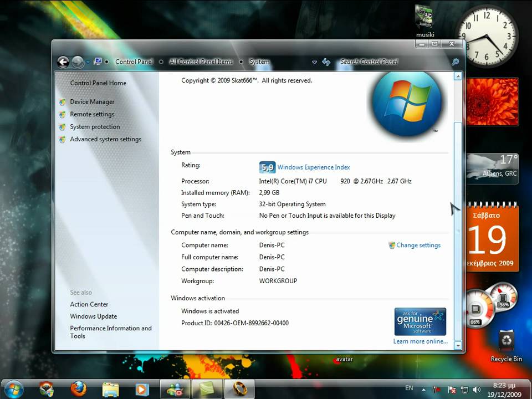Image resolution: width=532 pixels, height=399 pixels.
Task: Click the EN language indicator
Action: coord(409,388)
